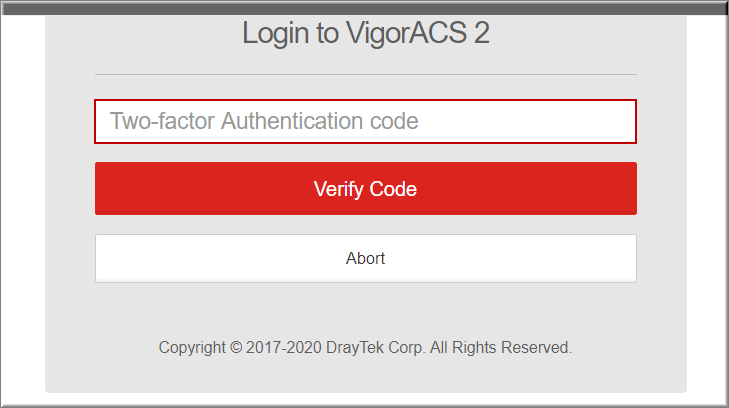Click the left edge of Verify Code button
The image size is (729, 408).
click(105, 188)
